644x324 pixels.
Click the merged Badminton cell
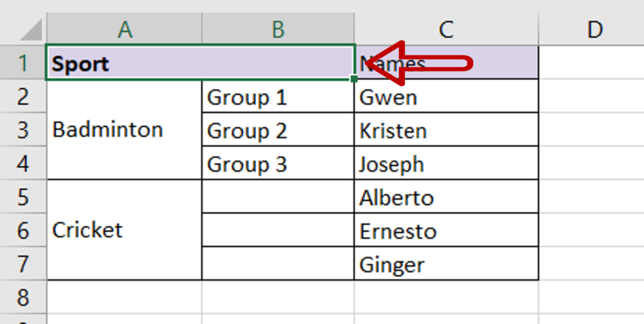(125, 130)
